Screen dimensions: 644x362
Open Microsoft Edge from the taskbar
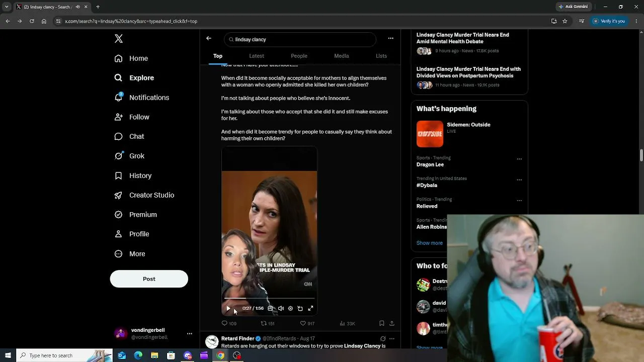coord(138,355)
